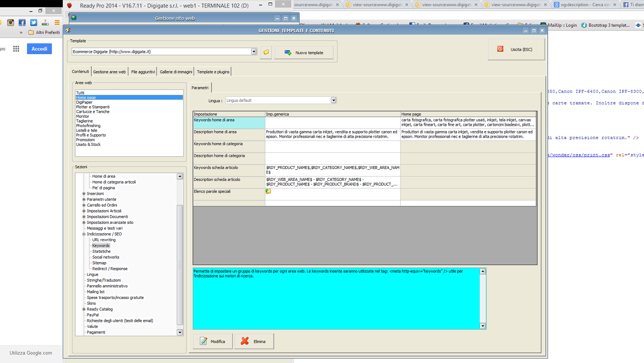
Task: Open the Template e plugins tab
Action: tap(213, 72)
